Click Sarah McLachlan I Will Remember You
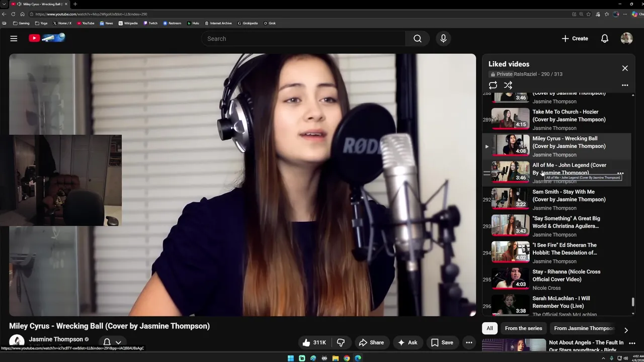Image resolution: width=644 pixels, height=362 pixels. [x=561, y=302]
